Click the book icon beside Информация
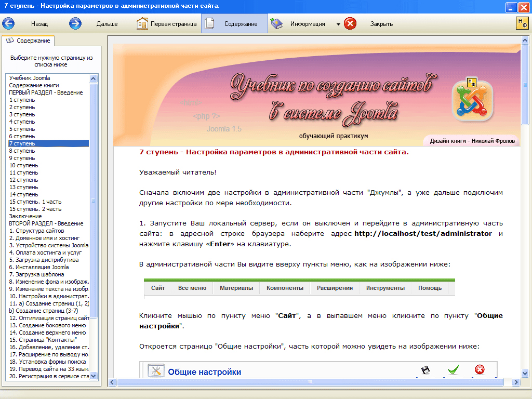532x399 pixels. (276, 24)
